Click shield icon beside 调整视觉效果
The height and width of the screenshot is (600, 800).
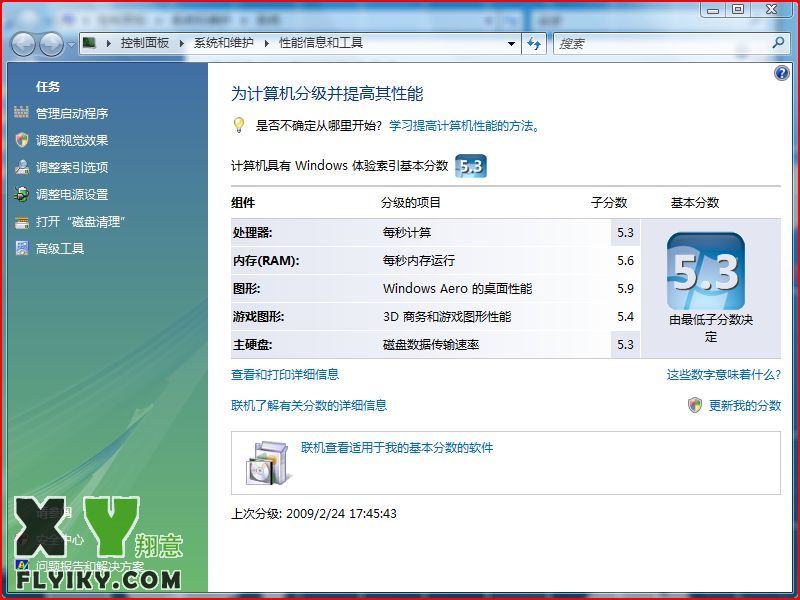(x=21, y=140)
